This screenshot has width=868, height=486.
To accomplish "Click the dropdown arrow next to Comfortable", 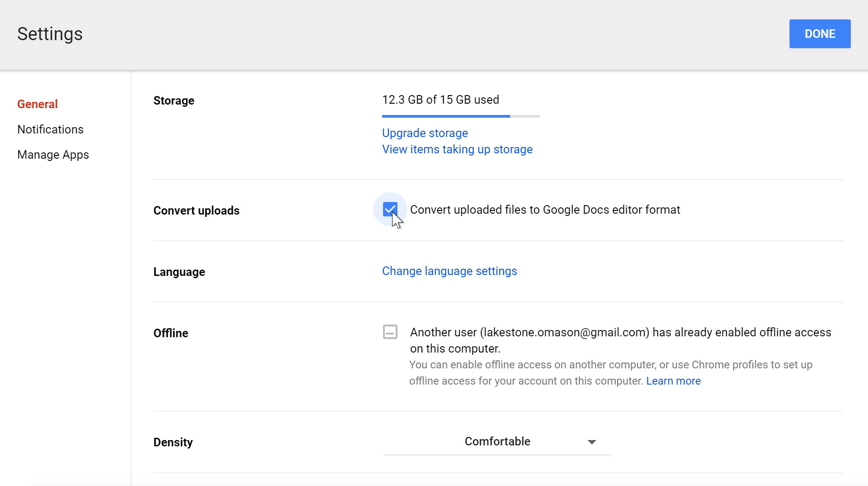I will [x=591, y=442].
